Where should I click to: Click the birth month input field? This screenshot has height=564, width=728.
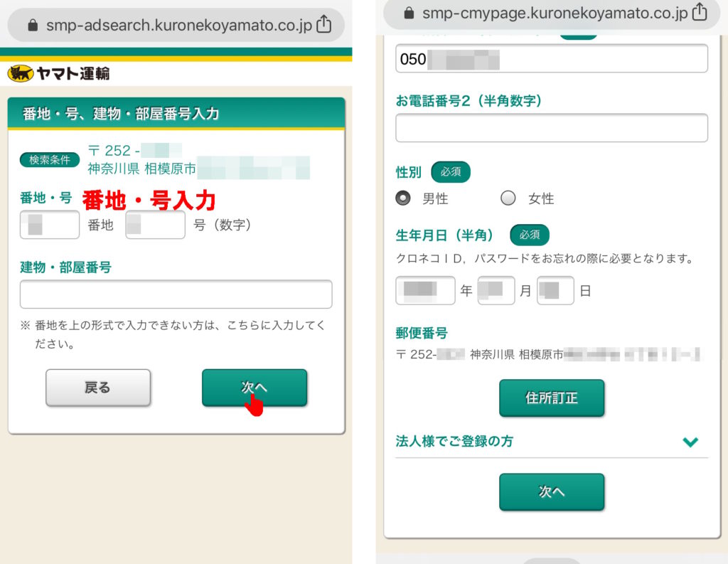tap(496, 290)
